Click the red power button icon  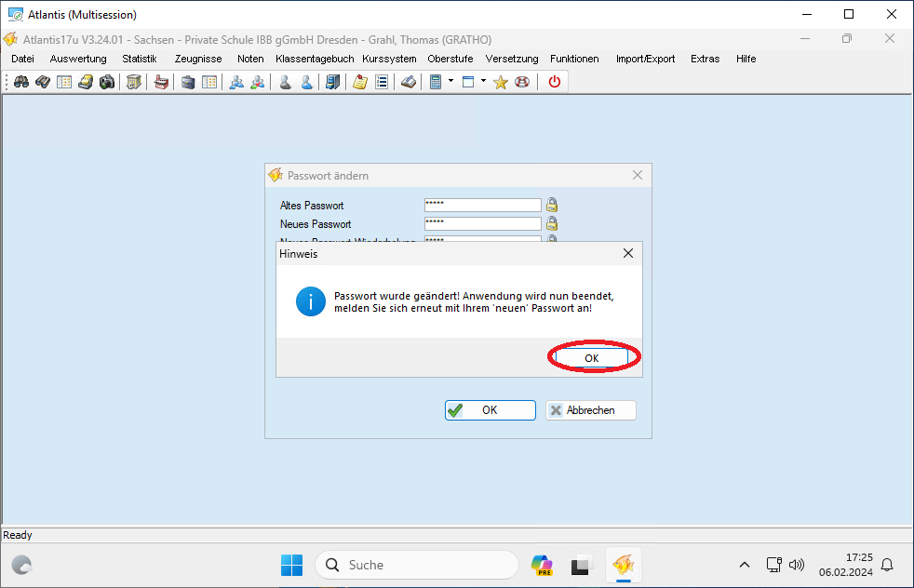[x=555, y=82]
